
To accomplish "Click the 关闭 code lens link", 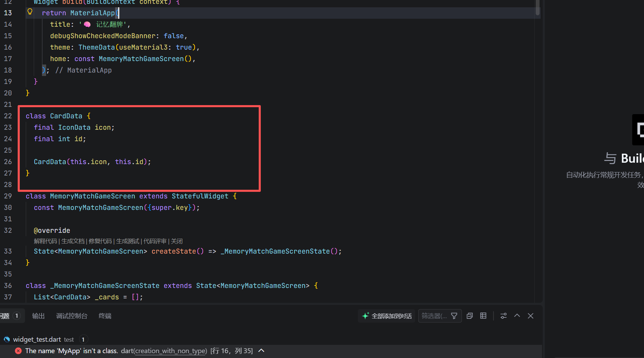I will (x=177, y=241).
